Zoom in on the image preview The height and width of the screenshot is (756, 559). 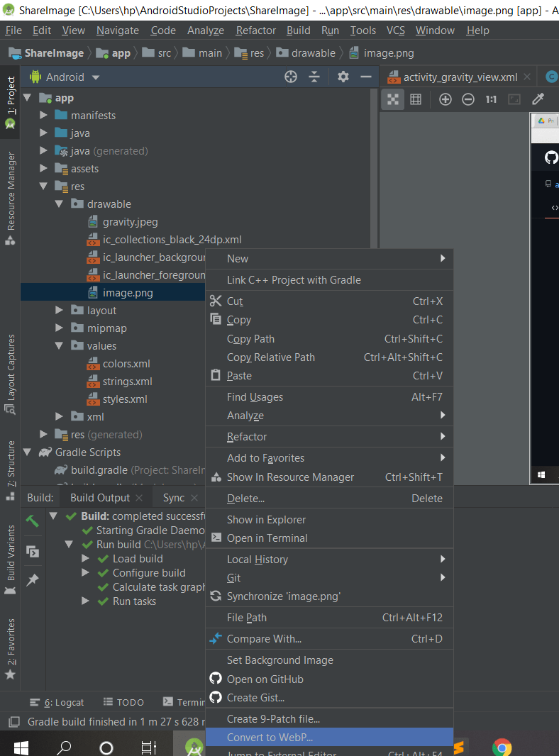(445, 99)
